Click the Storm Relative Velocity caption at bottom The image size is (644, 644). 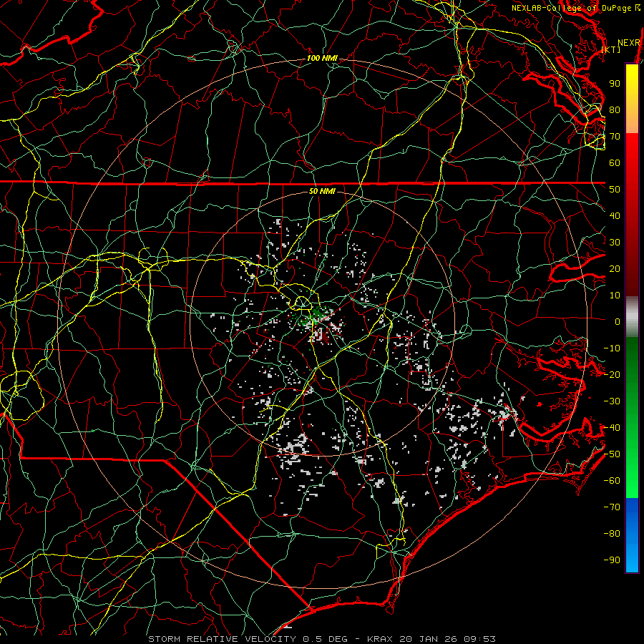pyautogui.click(x=321, y=639)
